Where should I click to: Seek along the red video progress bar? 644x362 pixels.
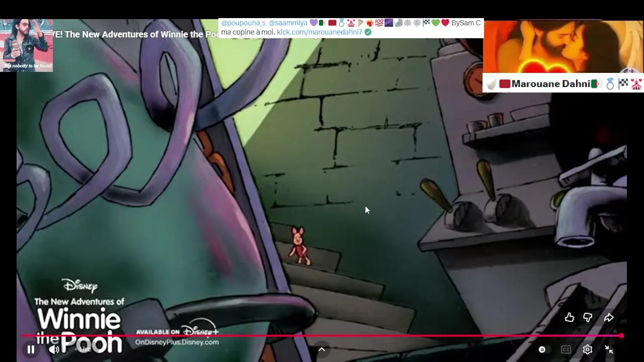(322, 335)
